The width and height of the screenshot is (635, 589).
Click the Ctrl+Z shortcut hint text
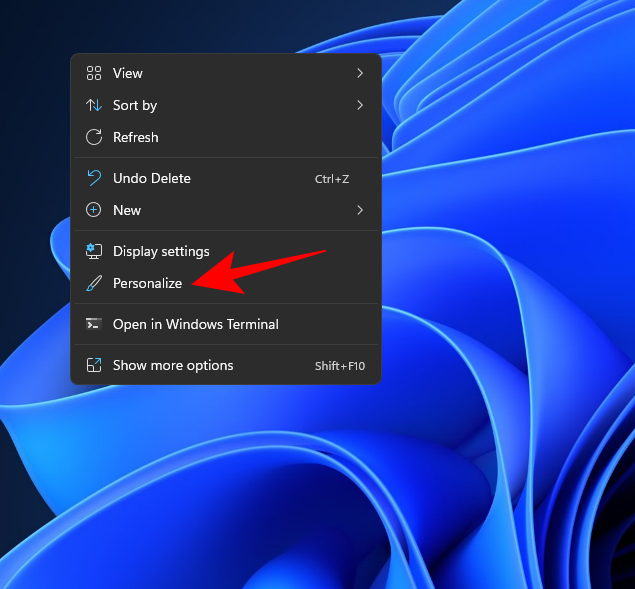[x=331, y=179]
